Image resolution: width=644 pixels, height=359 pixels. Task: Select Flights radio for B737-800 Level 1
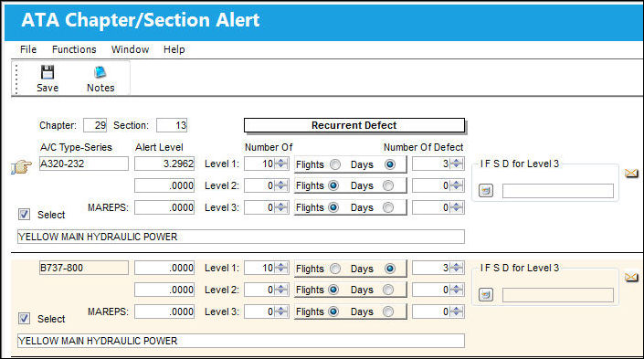[335, 269]
